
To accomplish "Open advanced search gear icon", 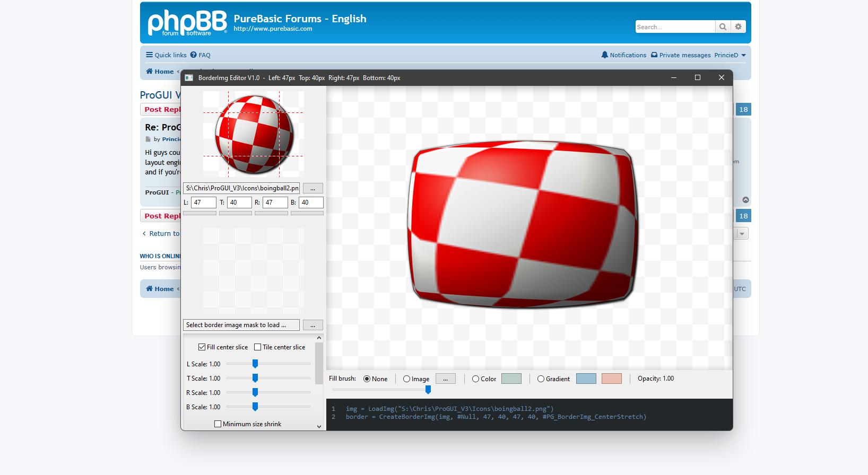I will click(738, 27).
